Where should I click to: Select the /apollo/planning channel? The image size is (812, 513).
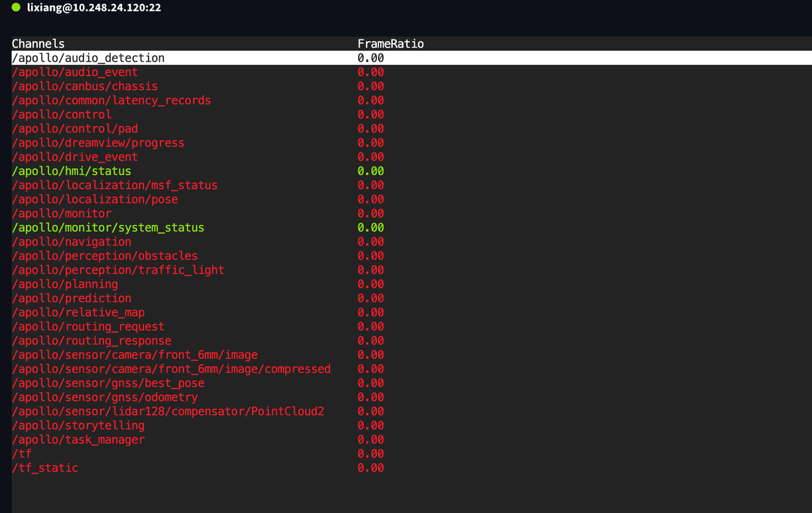click(x=65, y=284)
